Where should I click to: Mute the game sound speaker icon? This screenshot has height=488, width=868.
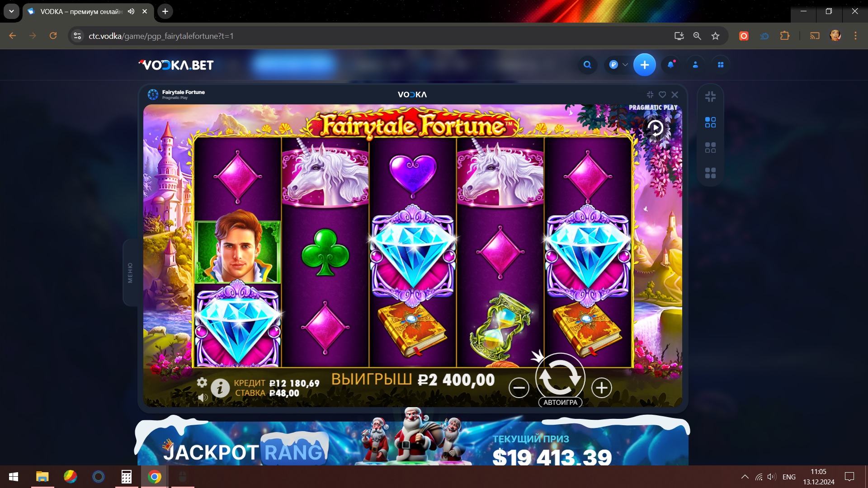[x=203, y=397]
